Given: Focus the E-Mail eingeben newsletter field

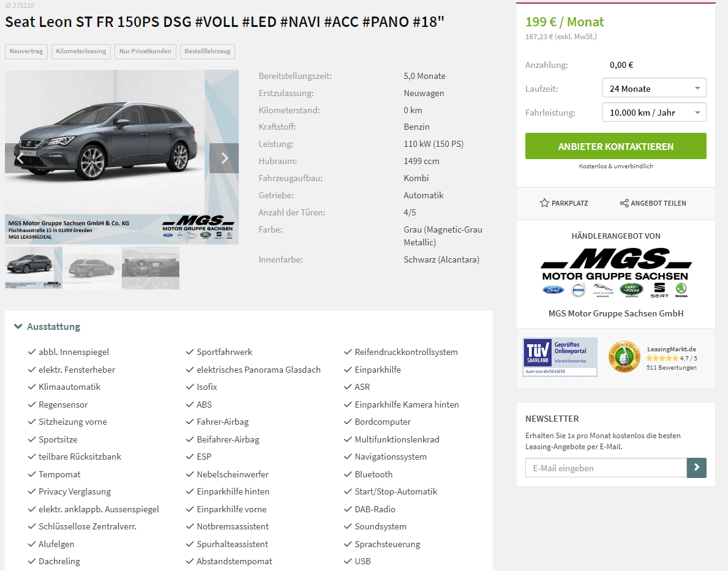Looking at the screenshot, I should click(x=606, y=468).
